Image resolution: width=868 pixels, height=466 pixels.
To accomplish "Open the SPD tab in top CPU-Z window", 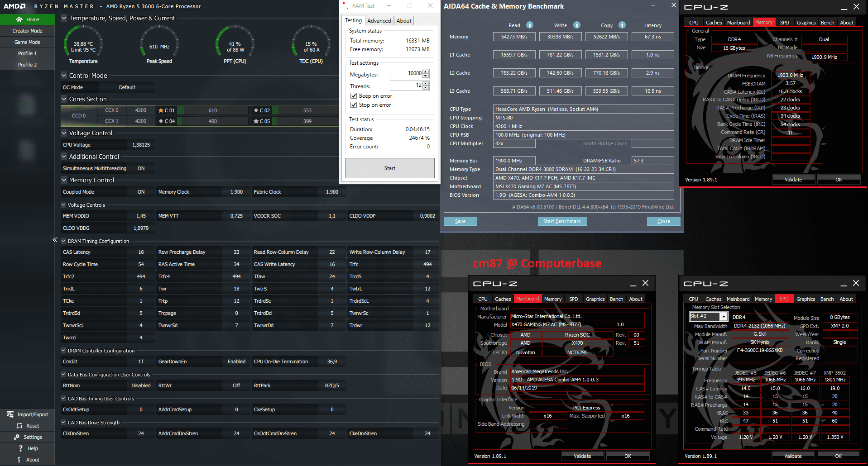I will click(x=785, y=23).
